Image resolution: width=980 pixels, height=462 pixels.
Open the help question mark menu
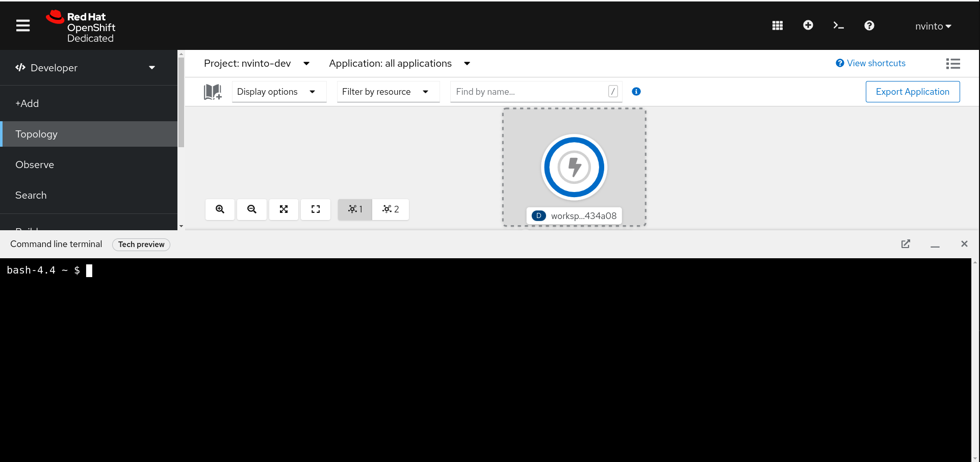pos(869,25)
